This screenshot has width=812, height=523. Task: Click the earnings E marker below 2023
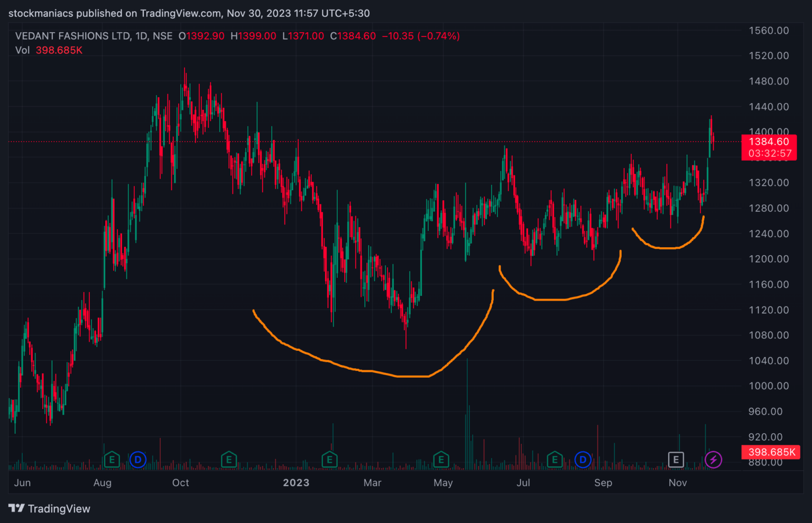coord(329,460)
